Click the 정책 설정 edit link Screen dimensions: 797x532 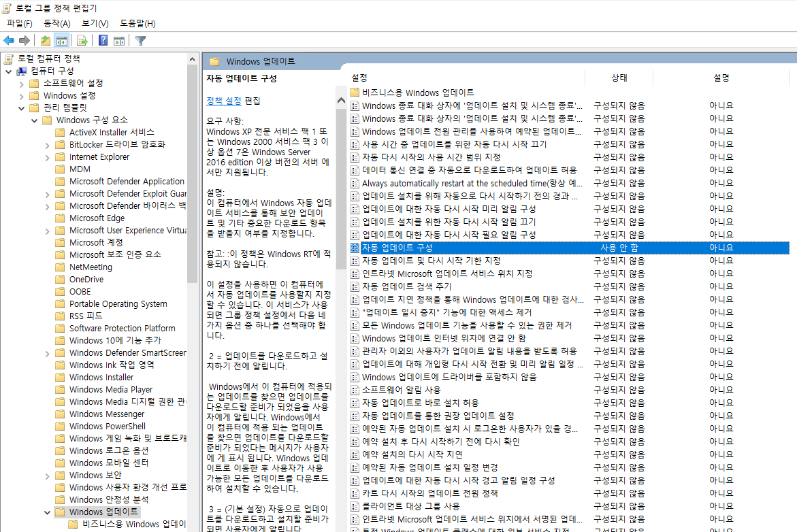(x=224, y=101)
